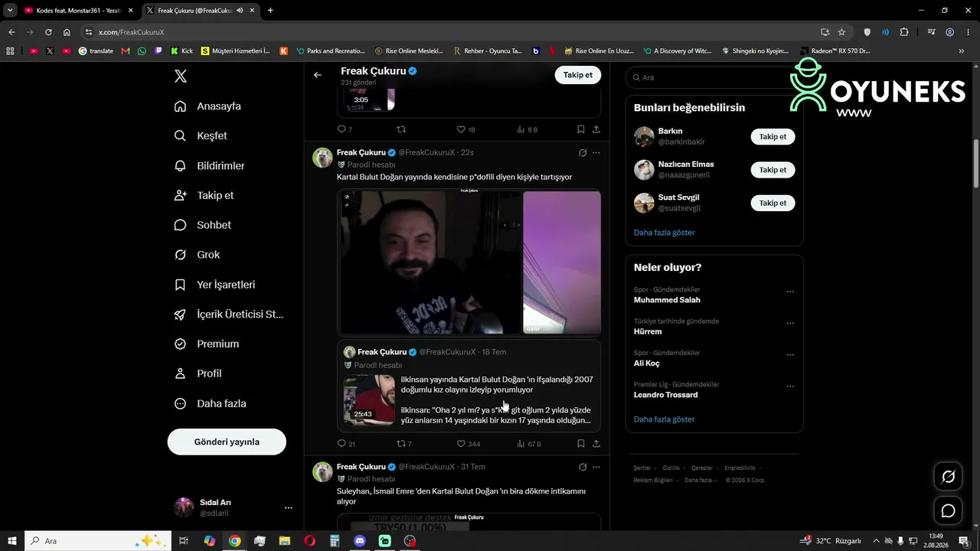Viewport: 980px width, 551px height.
Task: Click the Windows taskbar search box
Action: [96, 541]
